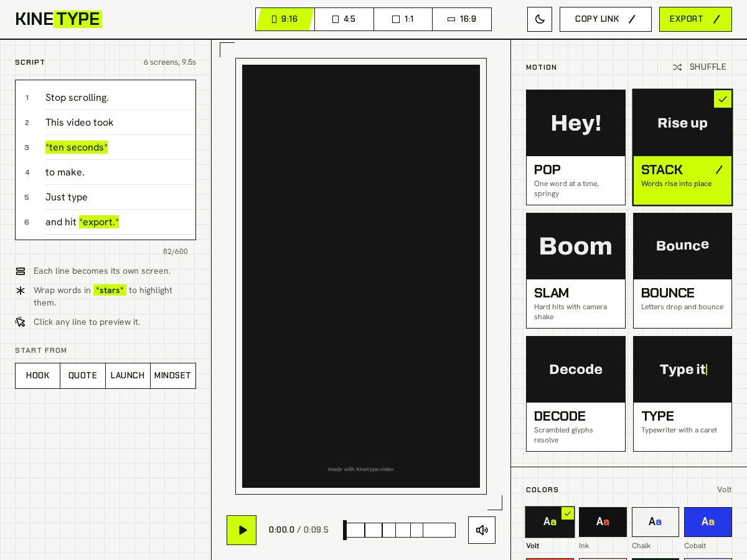Mute audio using the speaker icon
The height and width of the screenshot is (560, 747).
[482, 530]
